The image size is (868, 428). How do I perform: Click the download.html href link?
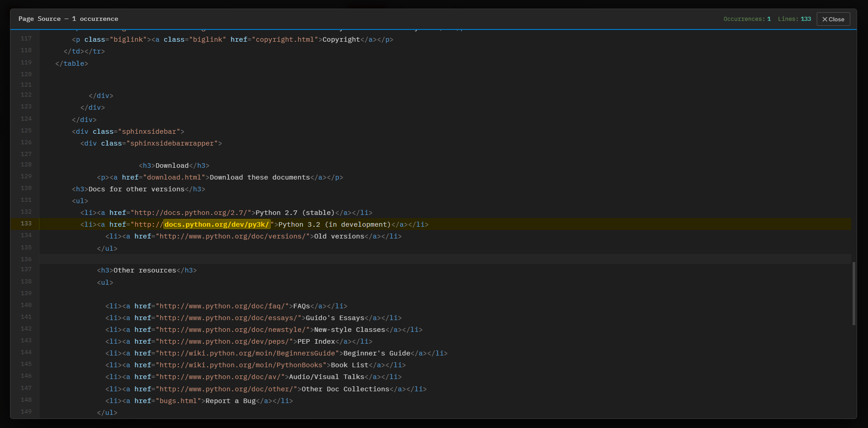(176, 177)
